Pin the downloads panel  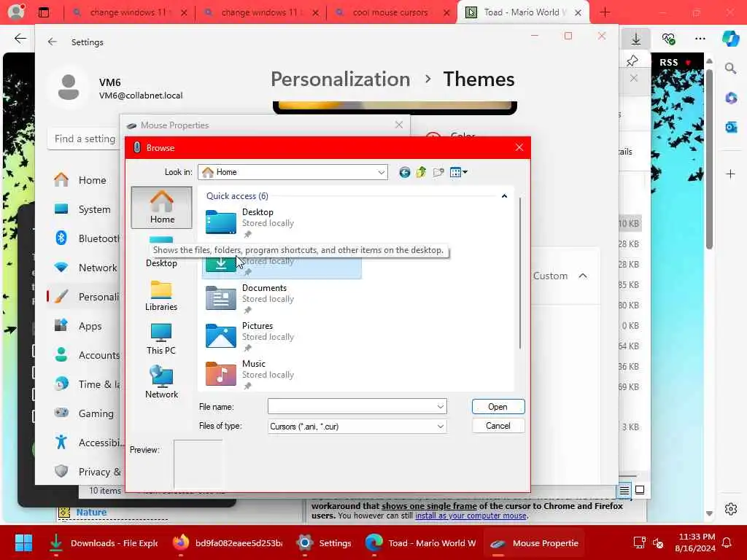pos(632,61)
